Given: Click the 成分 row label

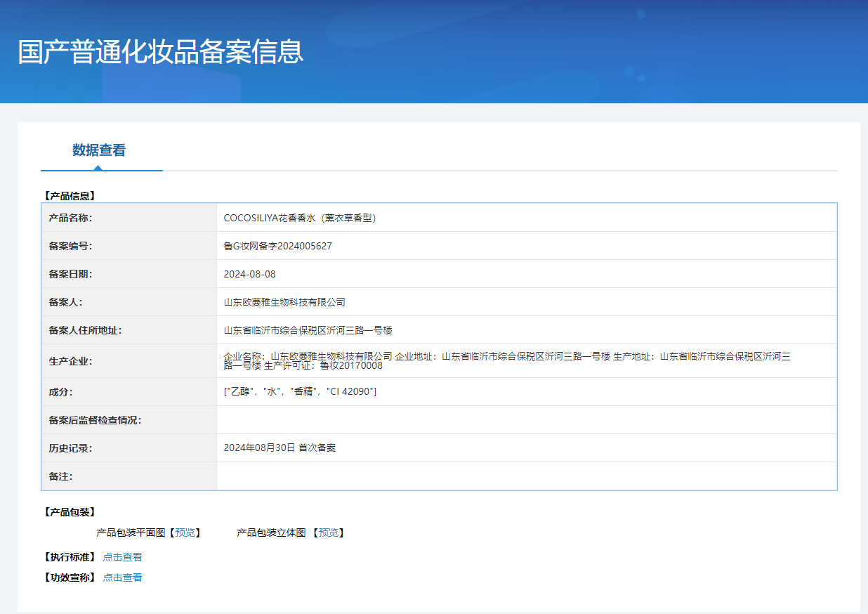Looking at the screenshot, I should click(x=60, y=391).
